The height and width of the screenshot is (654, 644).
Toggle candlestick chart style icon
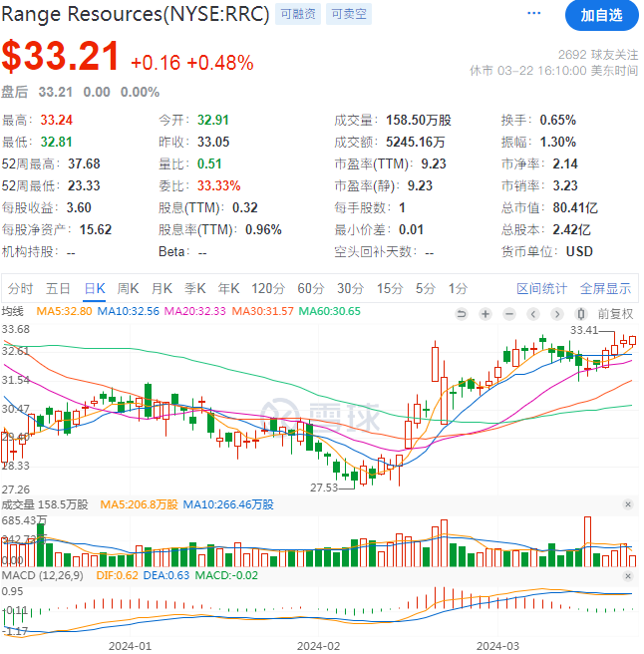pyautogui.click(x=581, y=314)
